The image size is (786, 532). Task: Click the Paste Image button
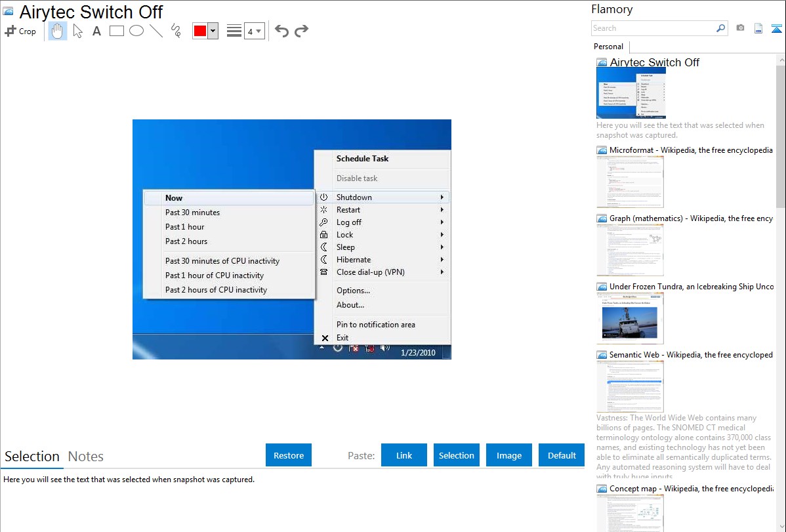pos(509,455)
